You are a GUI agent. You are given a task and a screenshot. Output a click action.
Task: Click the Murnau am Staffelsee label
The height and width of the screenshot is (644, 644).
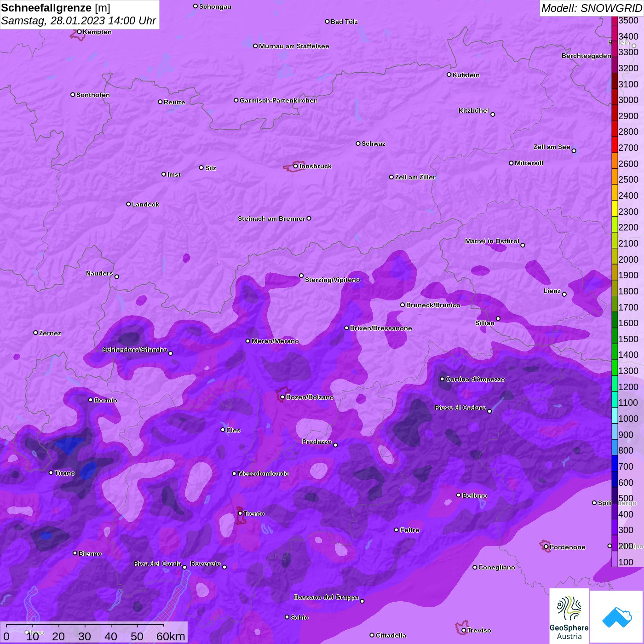(x=294, y=46)
